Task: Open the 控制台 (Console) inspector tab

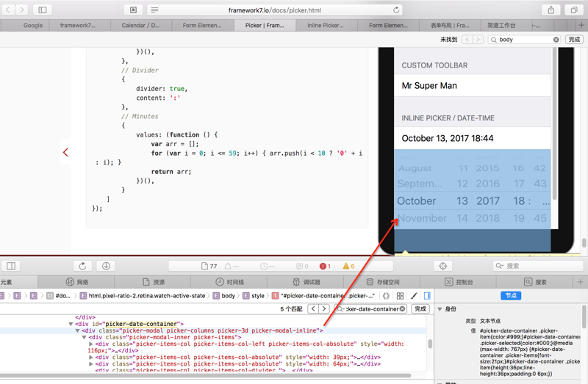Action: click(x=458, y=282)
